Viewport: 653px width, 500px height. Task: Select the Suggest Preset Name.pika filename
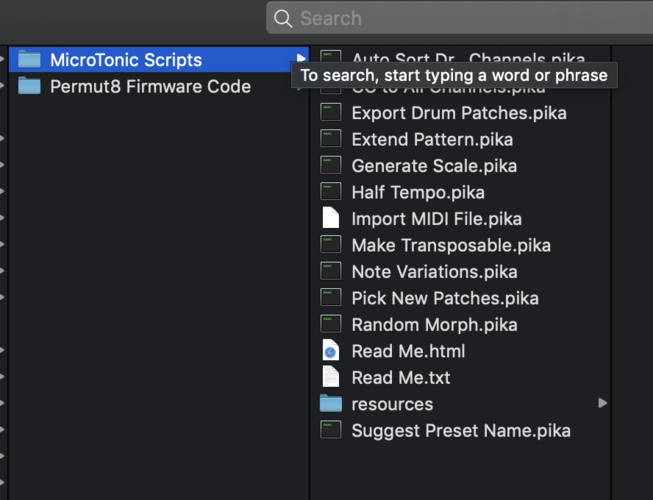pos(461,430)
